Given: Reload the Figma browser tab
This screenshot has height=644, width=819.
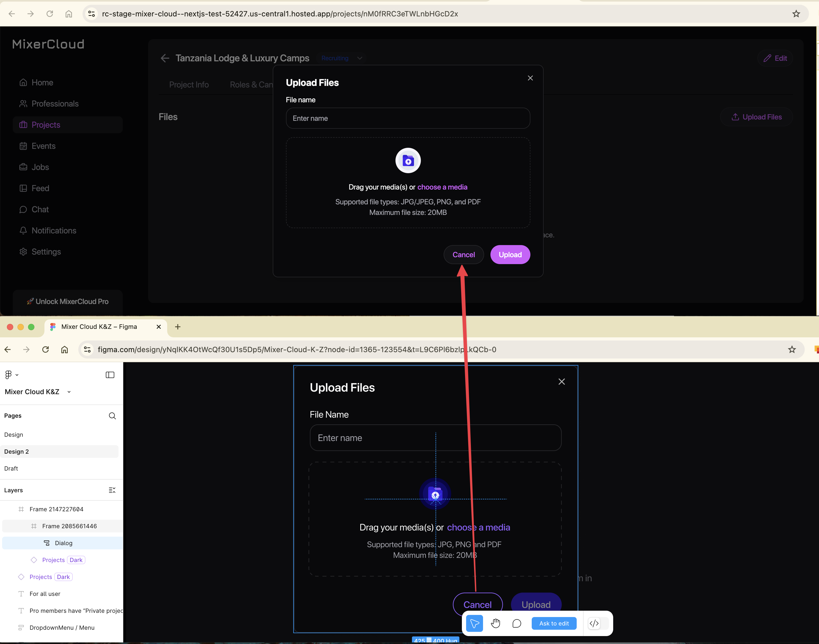Looking at the screenshot, I should coord(45,349).
